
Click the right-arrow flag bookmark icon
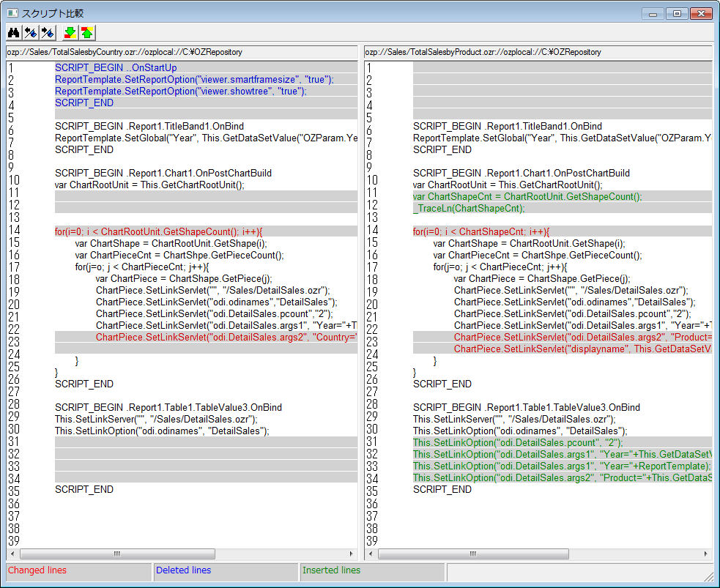[x=48, y=32]
